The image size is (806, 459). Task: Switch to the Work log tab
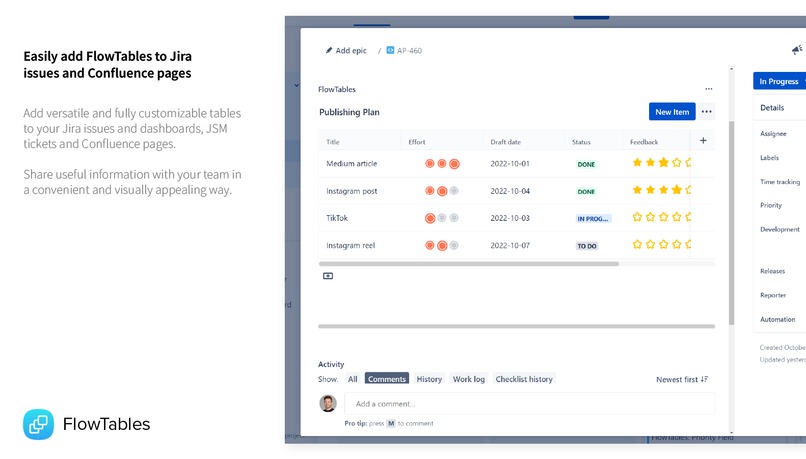tap(468, 379)
